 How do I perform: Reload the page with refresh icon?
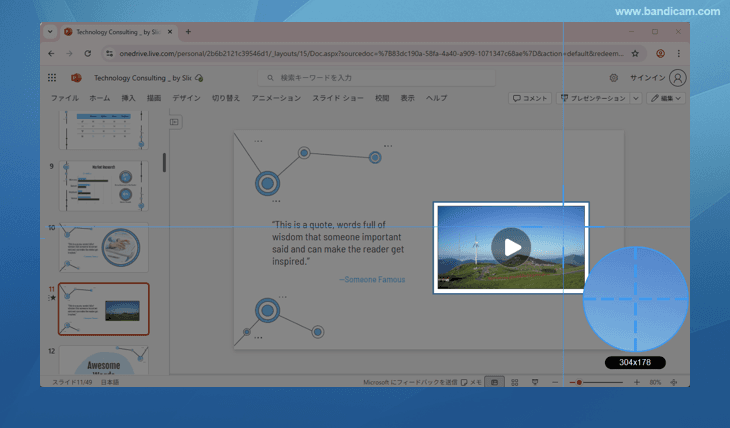coord(88,54)
